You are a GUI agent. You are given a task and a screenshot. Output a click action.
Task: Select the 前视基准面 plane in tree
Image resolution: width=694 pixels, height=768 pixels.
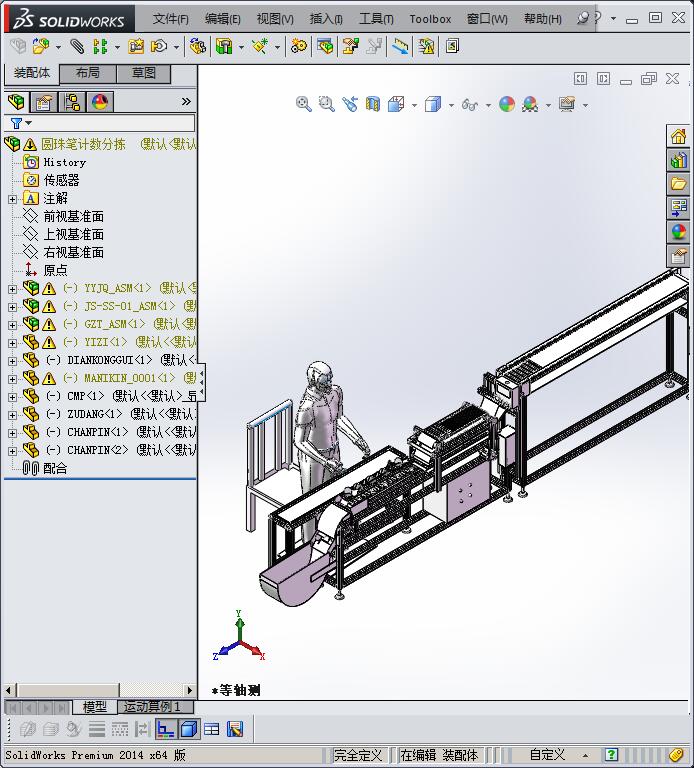[x=73, y=216]
